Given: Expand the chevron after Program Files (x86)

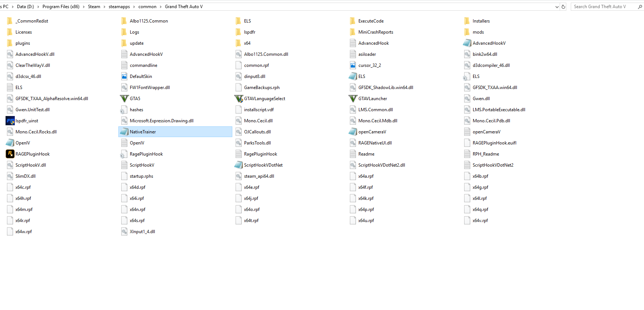Looking at the screenshot, I should pos(84,7).
